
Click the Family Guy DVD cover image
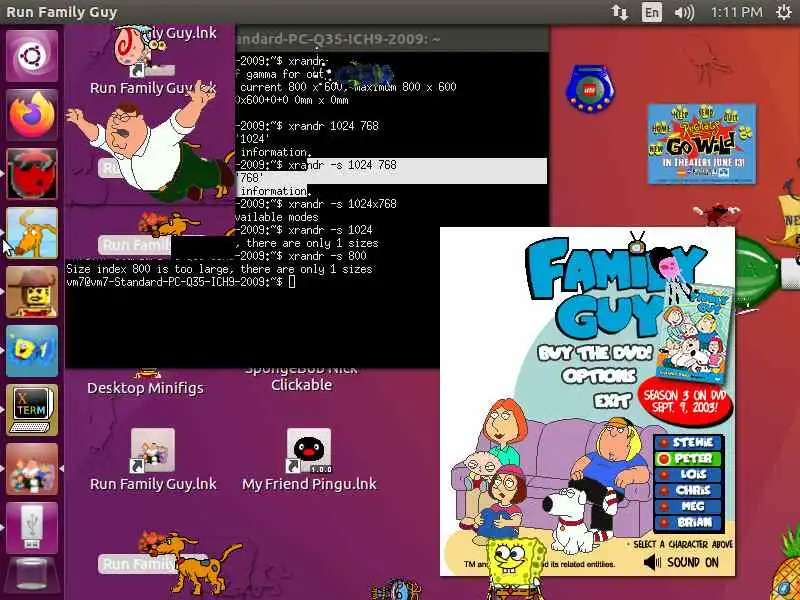695,336
